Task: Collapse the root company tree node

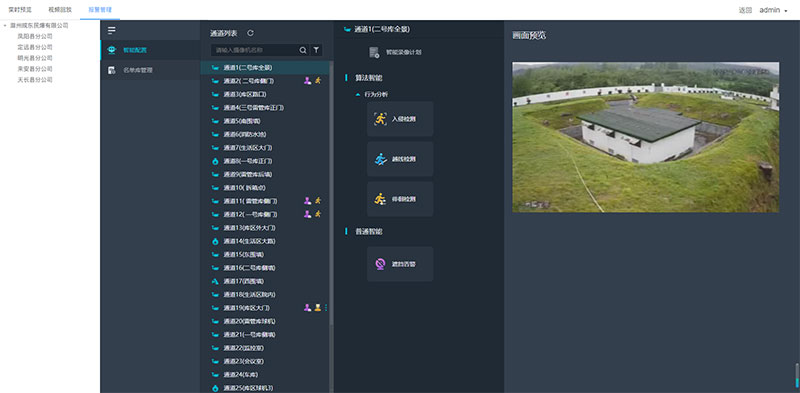Action: (5, 25)
